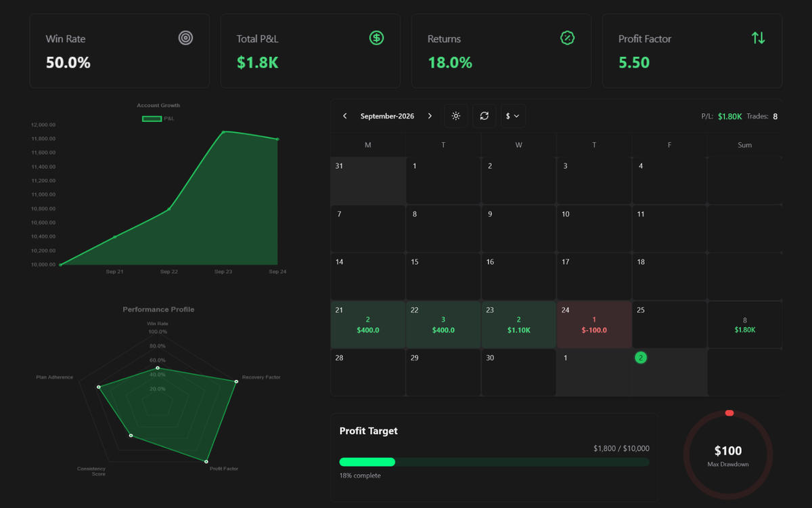This screenshot has height=508, width=812.
Task: Click the Consistency Score radar label
Action: click(91, 471)
